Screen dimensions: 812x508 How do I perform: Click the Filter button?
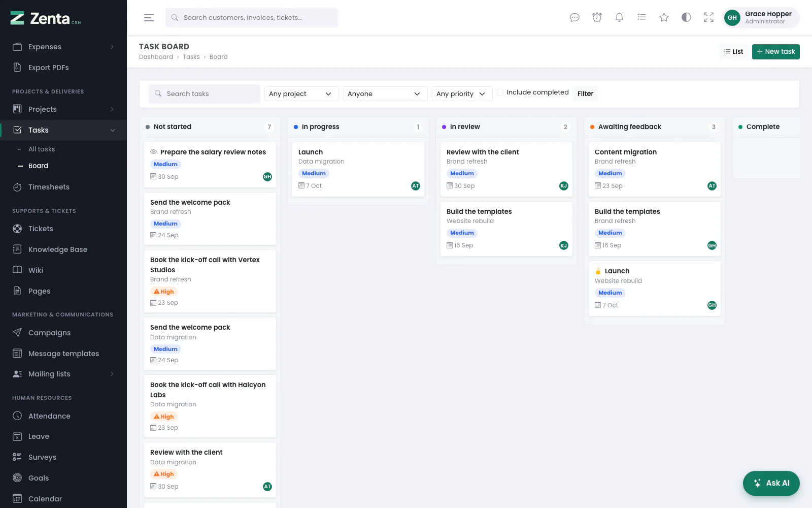(585, 94)
